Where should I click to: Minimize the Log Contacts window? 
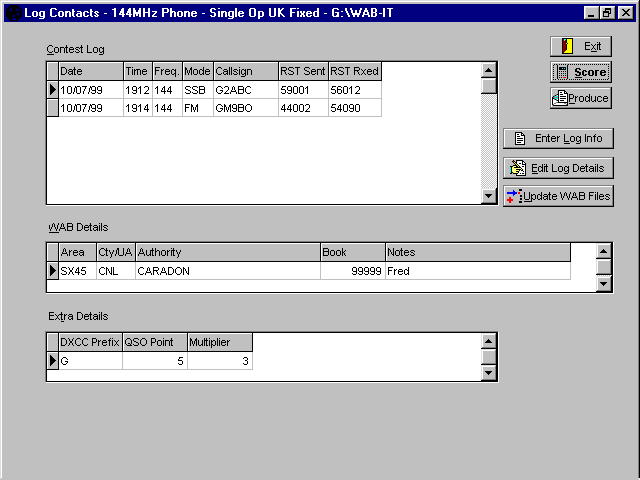591,13
